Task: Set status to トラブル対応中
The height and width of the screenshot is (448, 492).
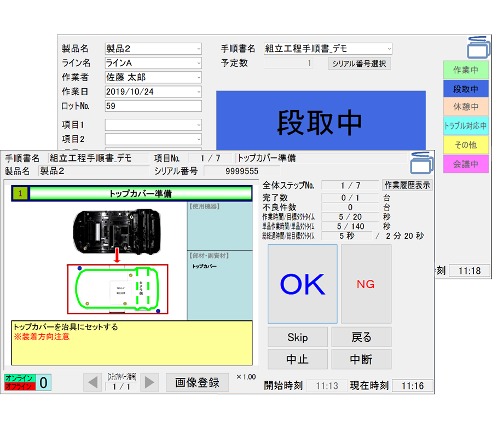Action: click(x=466, y=126)
